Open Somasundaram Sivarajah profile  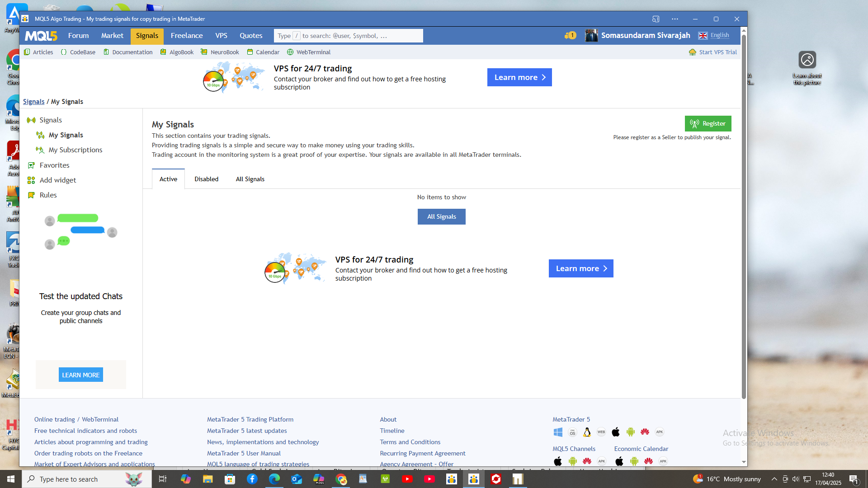[638, 35]
